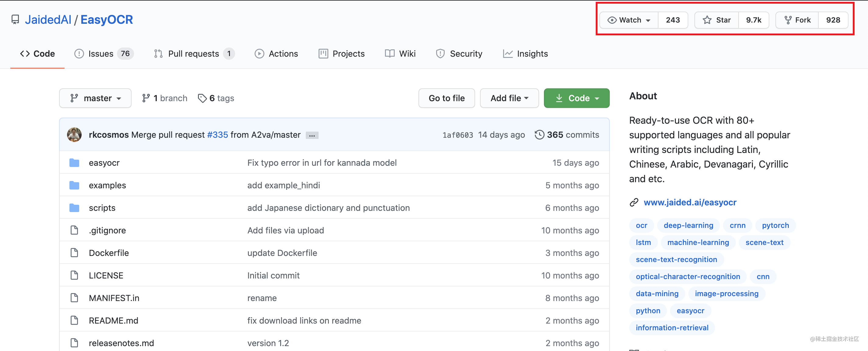Open 'add Japanese dictionary and punctuation' commit message
Screen dimensions: 868x351
pos(329,208)
